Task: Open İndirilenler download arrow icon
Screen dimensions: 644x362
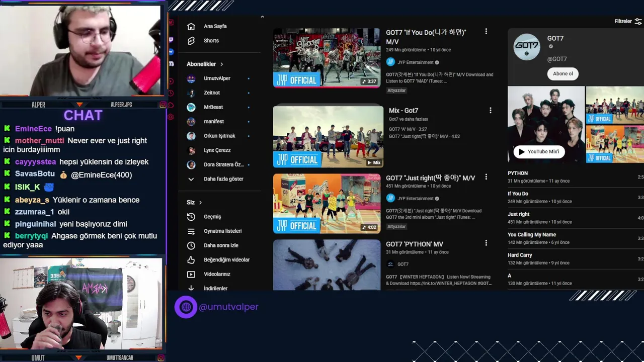Action: [191, 288]
